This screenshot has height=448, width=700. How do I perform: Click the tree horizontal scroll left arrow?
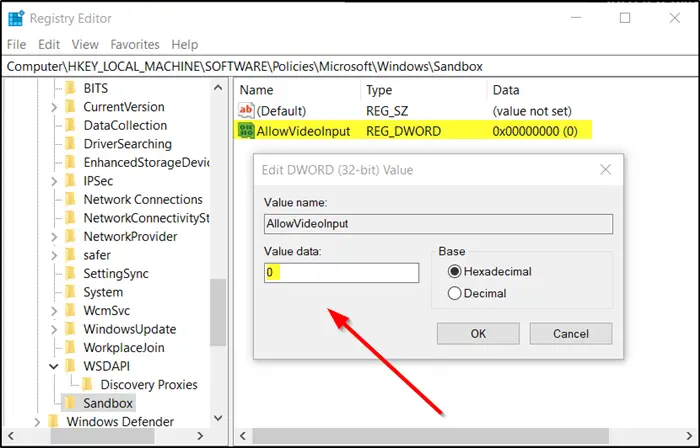click(12, 436)
